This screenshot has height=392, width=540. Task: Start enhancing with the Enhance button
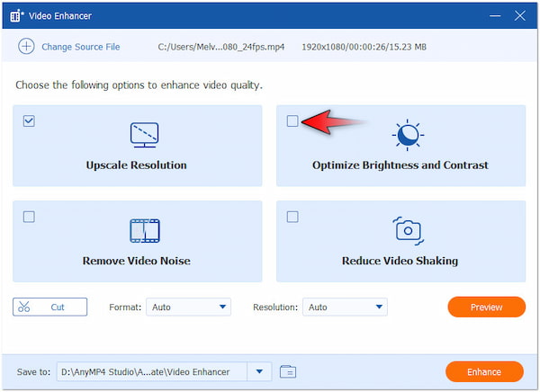[484, 371]
